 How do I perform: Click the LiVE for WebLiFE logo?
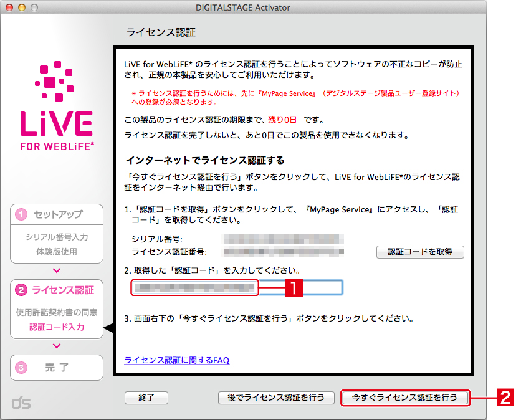coord(57,106)
